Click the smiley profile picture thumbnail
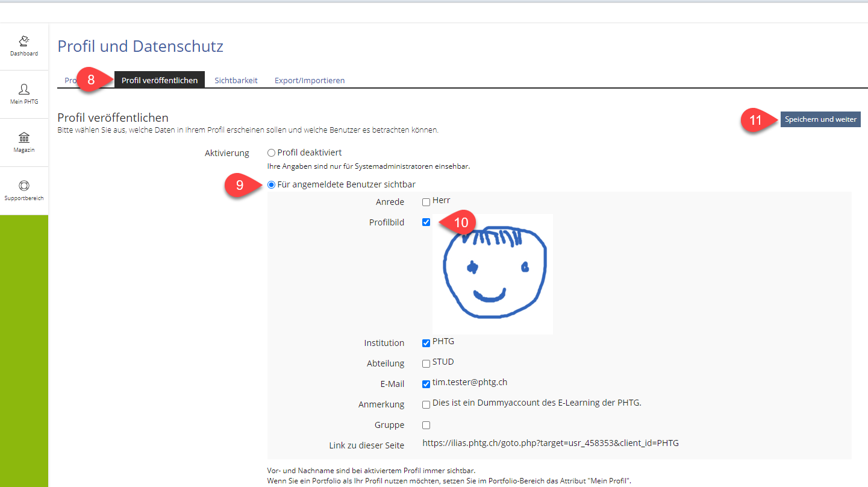 493,274
